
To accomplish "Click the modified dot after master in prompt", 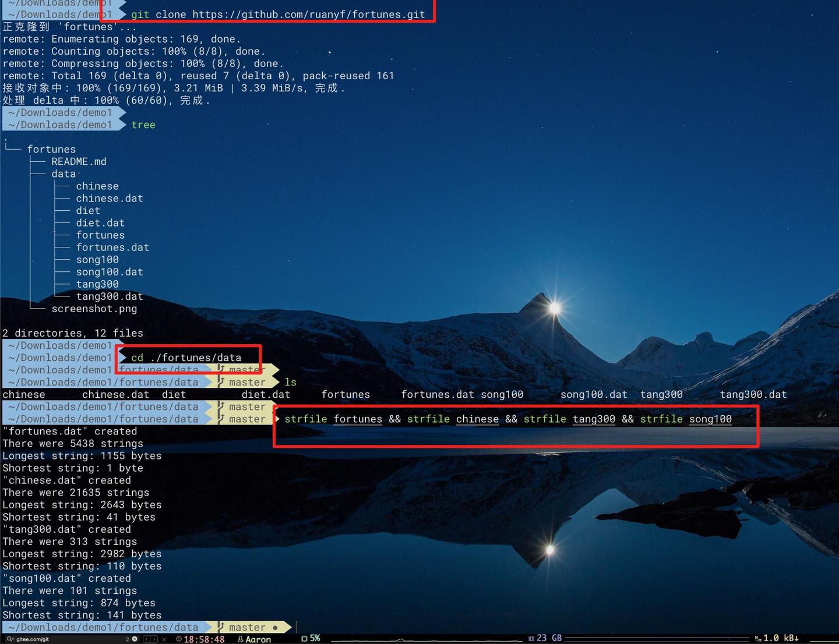I will (x=274, y=627).
